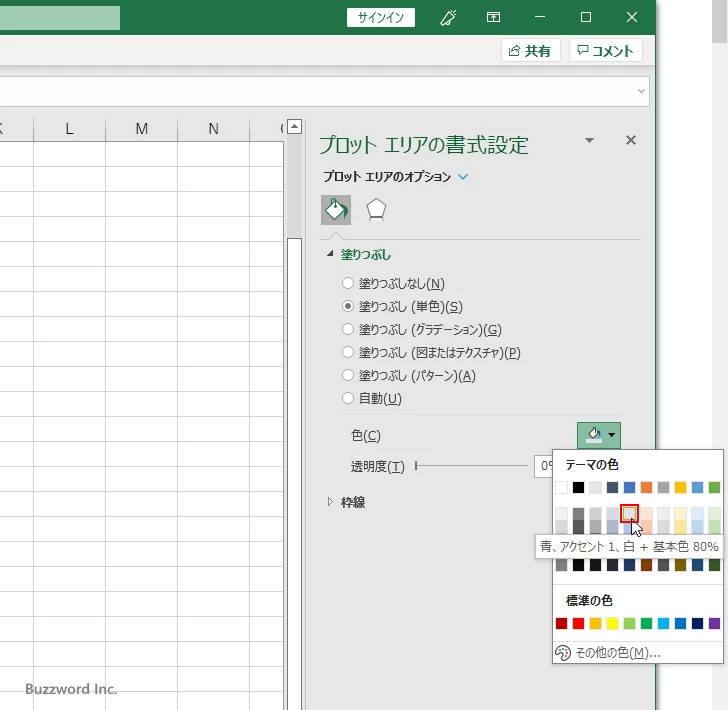The width and height of the screenshot is (728, 710).
Task: Open the Effects pentagon tab
Action: (376, 210)
